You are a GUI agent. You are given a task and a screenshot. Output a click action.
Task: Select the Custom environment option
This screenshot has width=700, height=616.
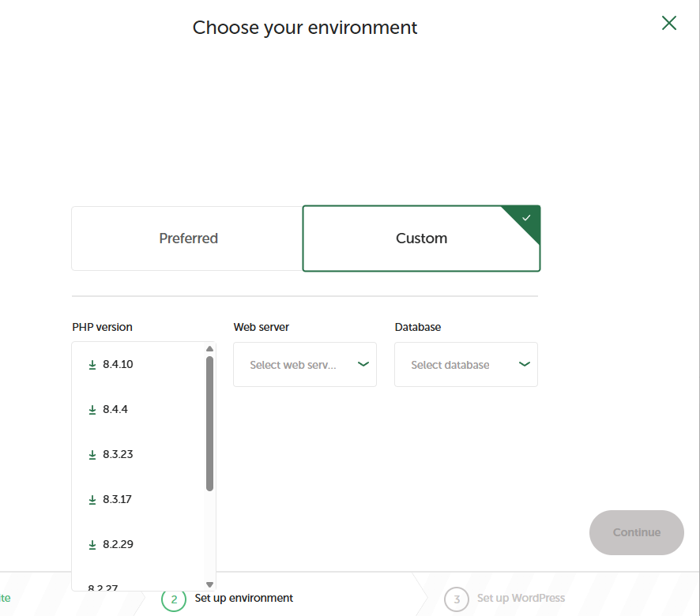click(421, 239)
